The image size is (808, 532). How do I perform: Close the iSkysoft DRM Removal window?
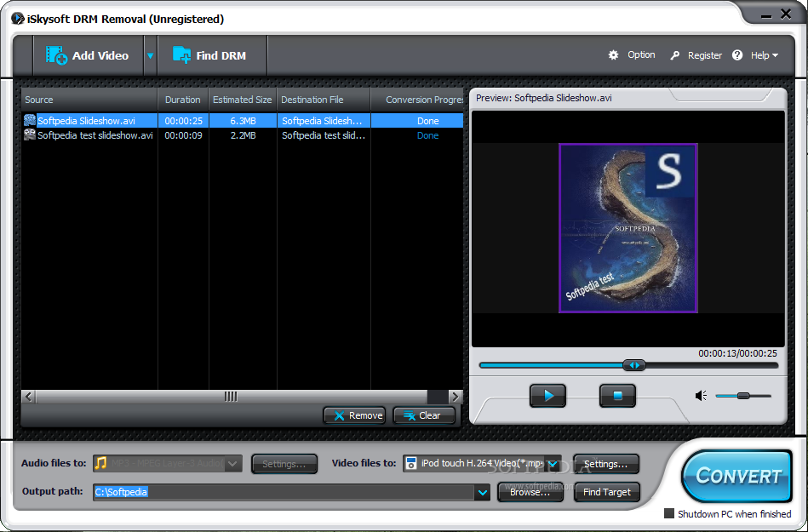pos(787,14)
